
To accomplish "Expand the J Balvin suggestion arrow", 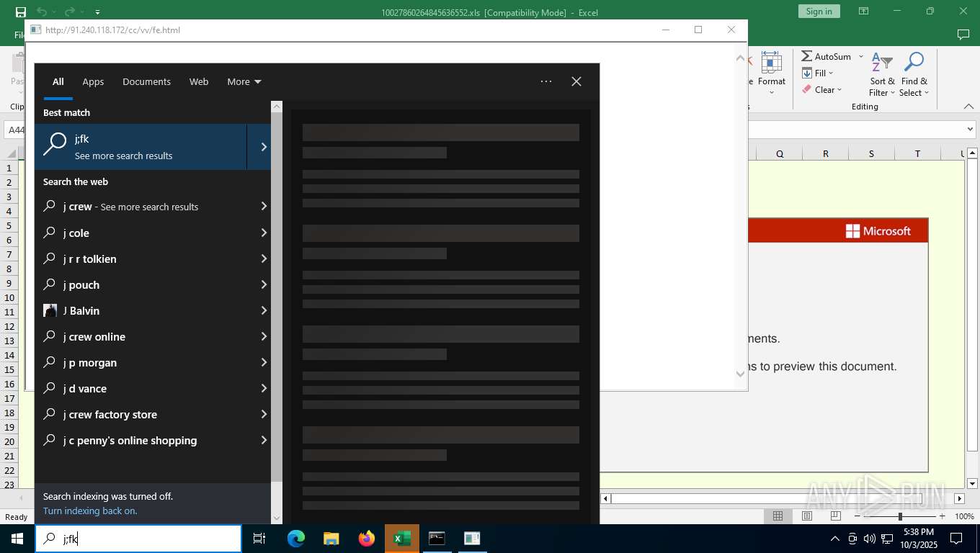I will [264, 310].
